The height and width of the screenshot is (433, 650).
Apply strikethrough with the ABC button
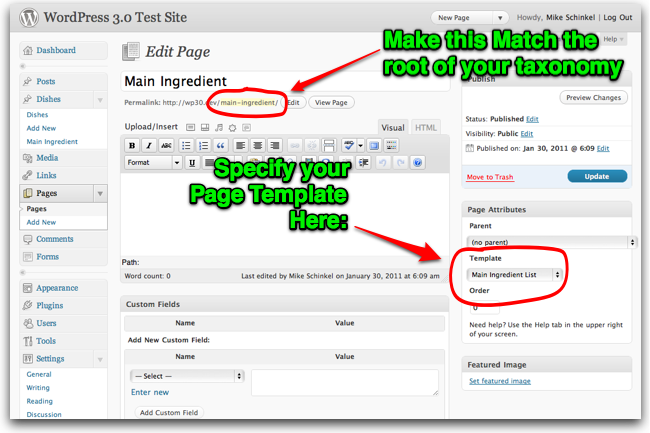click(166, 145)
